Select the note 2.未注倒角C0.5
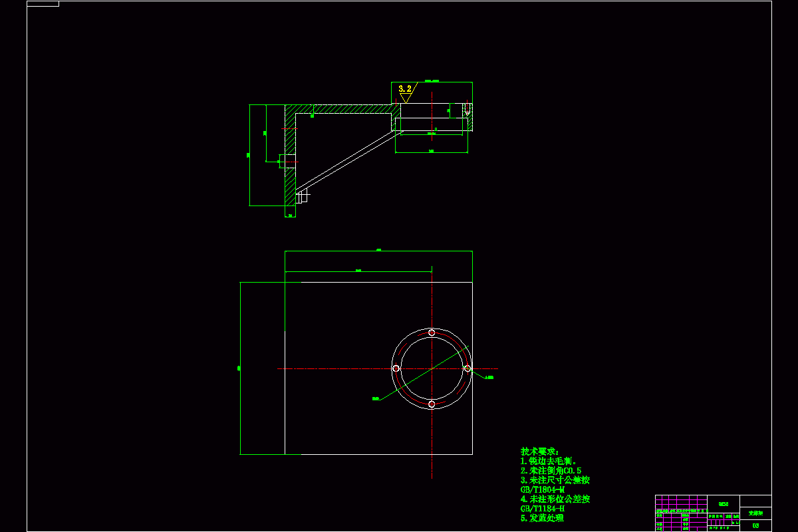Image resolution: width=798 pixels, height=532 pixels. [x=551, y=470]
